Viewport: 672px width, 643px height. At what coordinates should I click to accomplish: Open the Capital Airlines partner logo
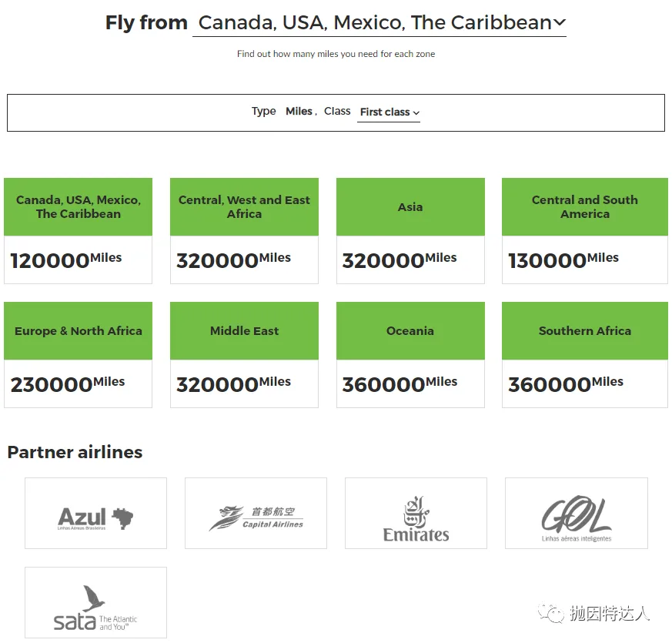click(x=256, y=513)
